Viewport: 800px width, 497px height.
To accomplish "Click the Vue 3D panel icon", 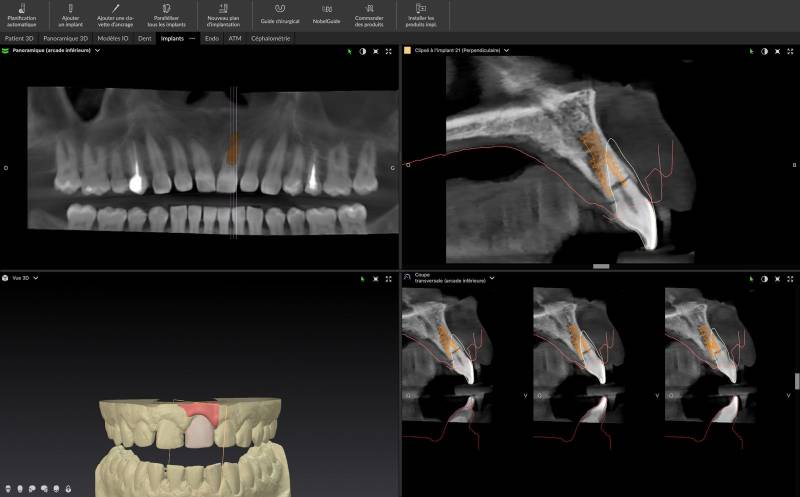I will pos(5,278).
